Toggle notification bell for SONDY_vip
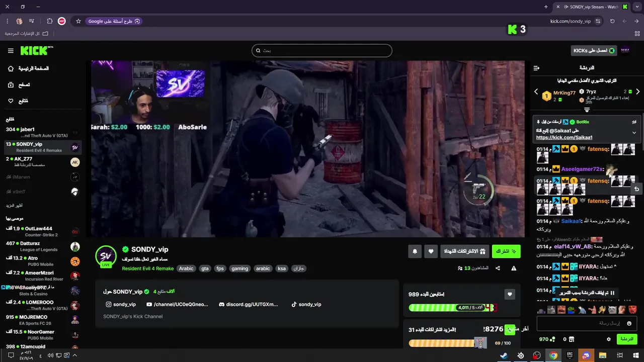Screen dimensions: 644x362 (x=415, y=251)
